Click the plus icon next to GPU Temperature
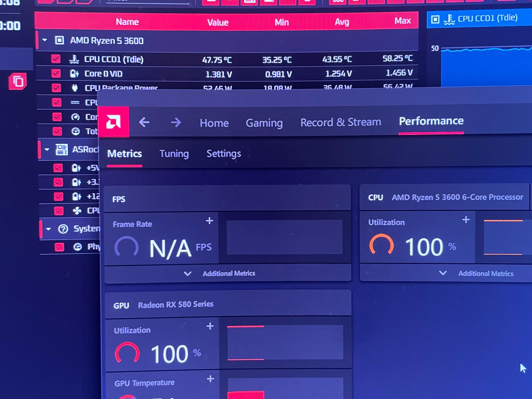 pos(210,379)
